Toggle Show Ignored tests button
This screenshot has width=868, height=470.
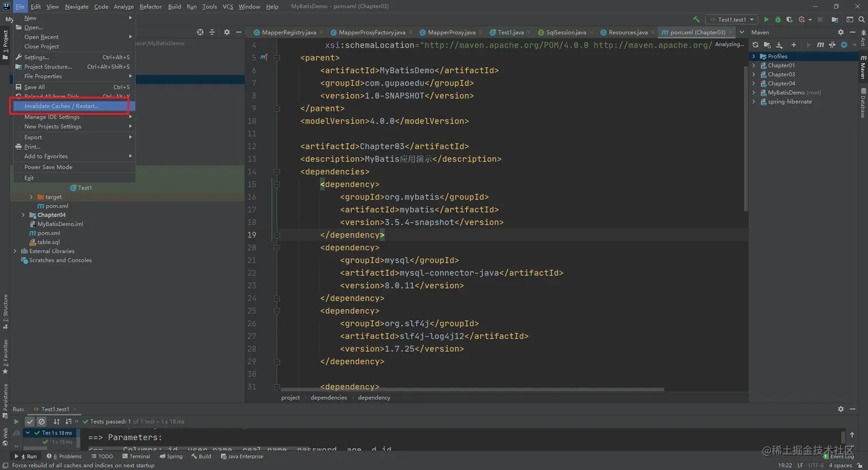pos(41,422)
